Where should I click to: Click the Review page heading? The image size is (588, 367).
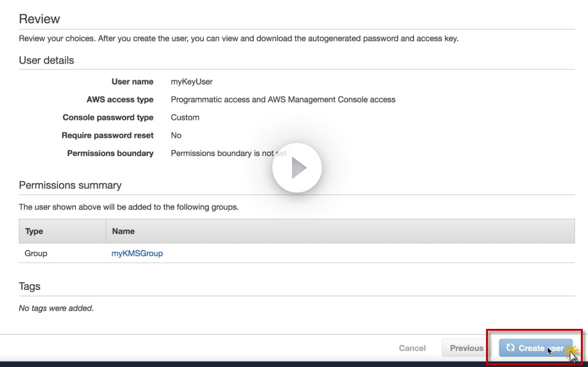[40, 19]
